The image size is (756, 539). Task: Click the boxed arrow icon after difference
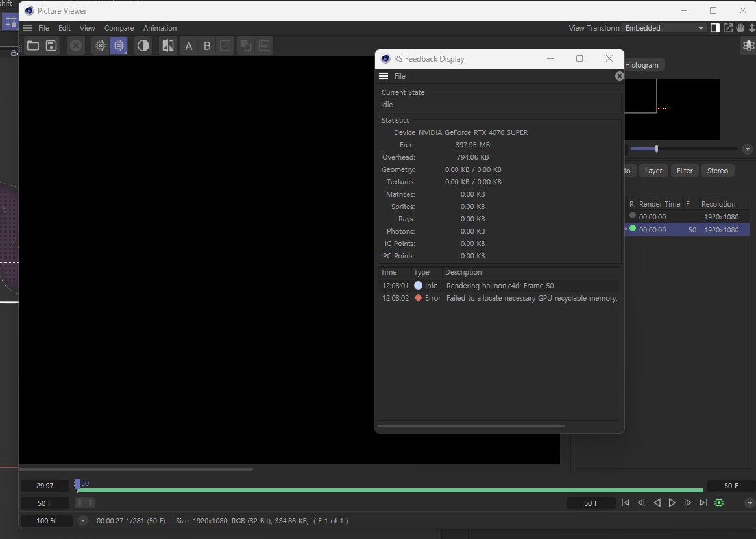tap(264, 46)
